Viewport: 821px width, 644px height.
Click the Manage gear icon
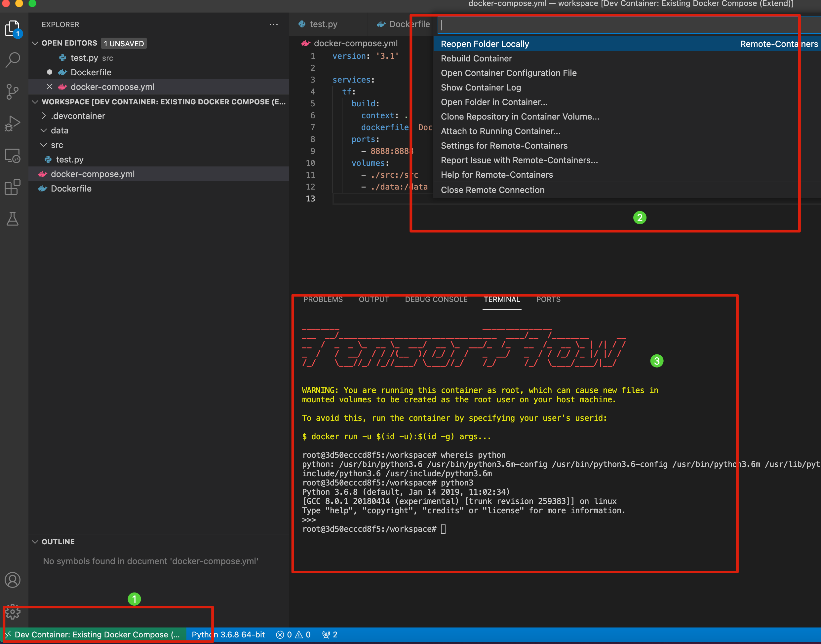(x=13, y=612)
